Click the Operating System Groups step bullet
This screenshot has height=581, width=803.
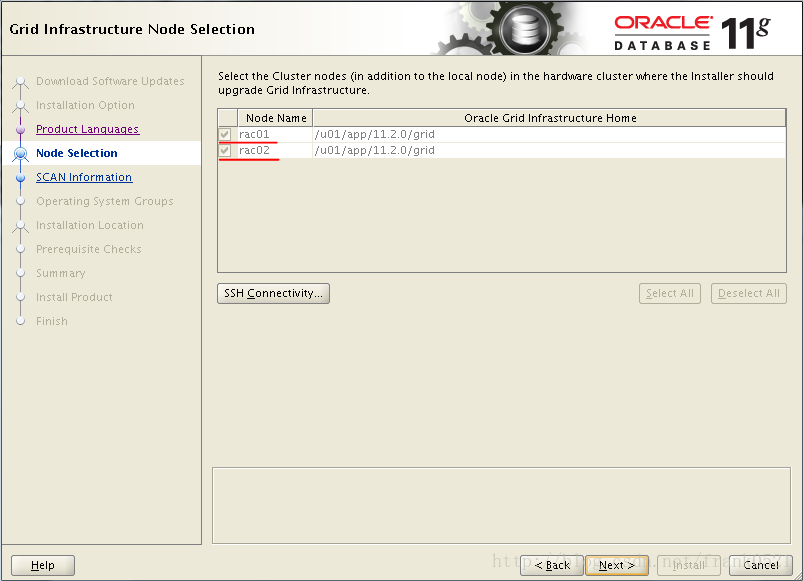tap(20, 201)
